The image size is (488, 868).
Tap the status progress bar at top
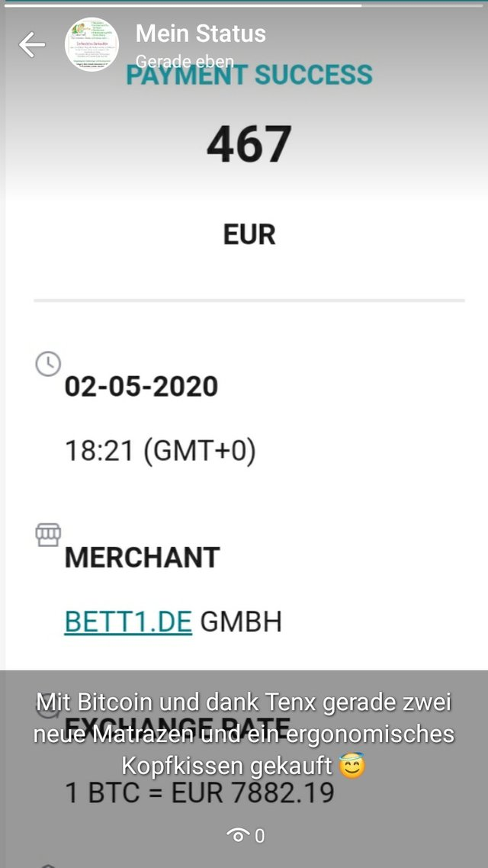click(x=244, y=5)
